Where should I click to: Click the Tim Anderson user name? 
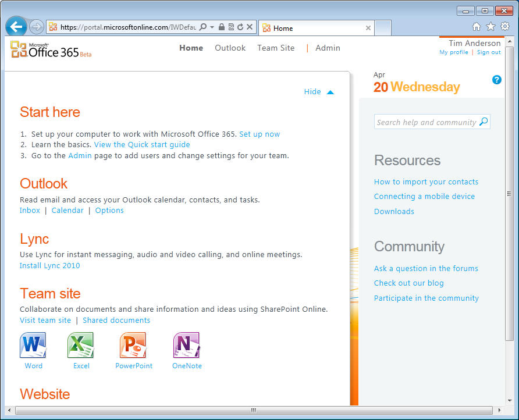tap(475, 44)
